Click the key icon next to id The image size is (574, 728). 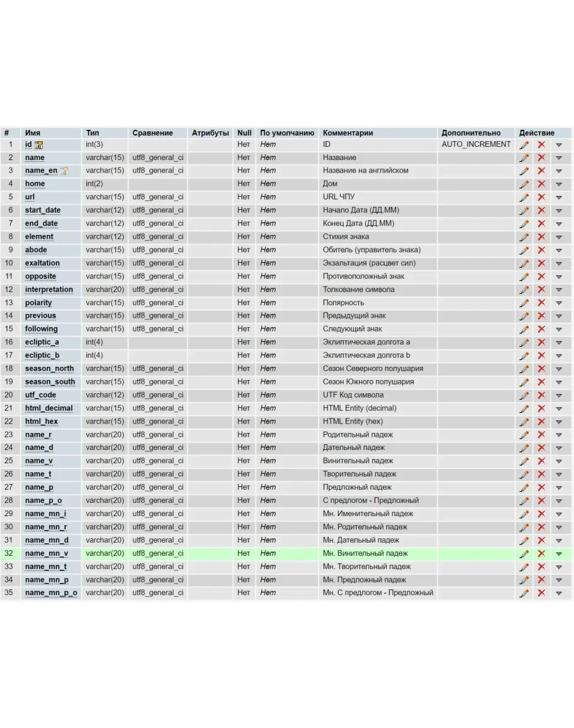[39, 145]
